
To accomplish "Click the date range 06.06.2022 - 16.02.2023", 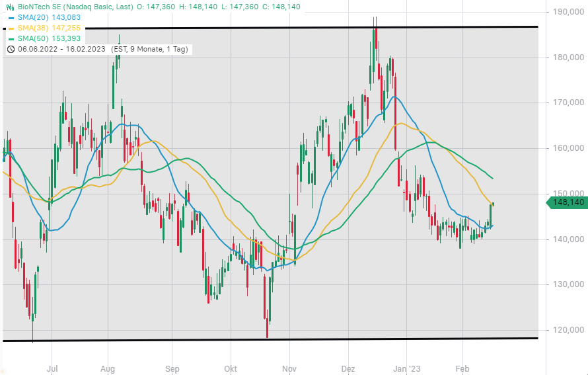I will tap(62, 49).
